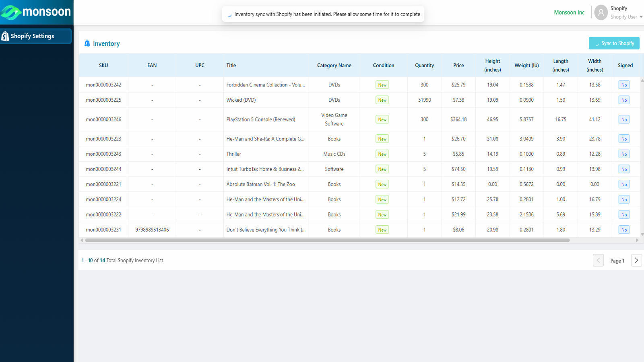The image size is (644, 362).
Task: Click the next page arrow
Action: (x=636, y=260)
